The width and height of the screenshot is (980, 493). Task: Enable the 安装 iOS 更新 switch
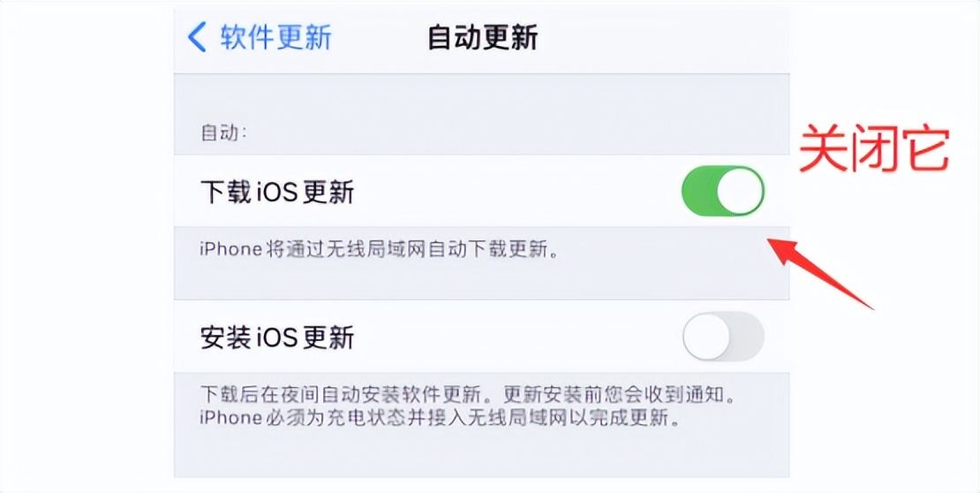722,336
